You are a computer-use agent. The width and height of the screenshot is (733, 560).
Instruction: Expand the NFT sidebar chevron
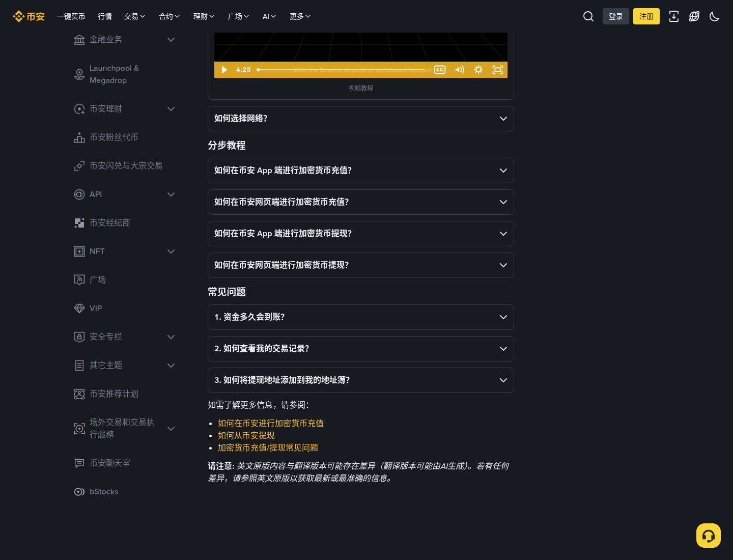(171, 251)
